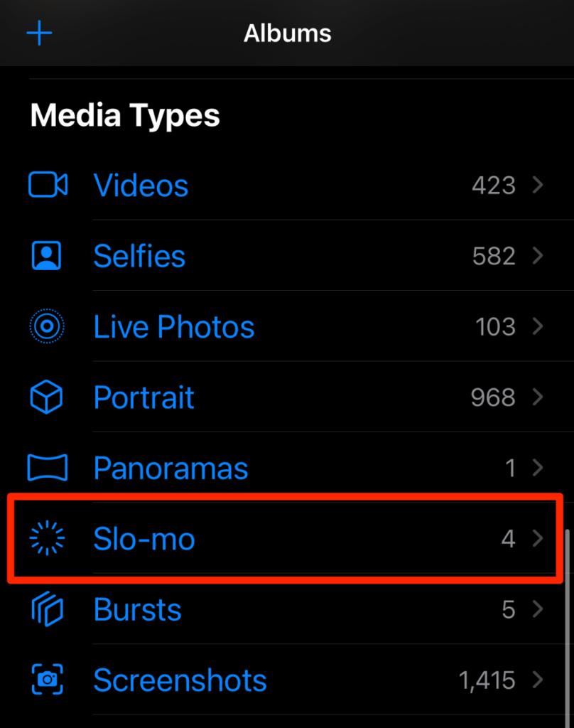Open the Live Photos album
This screenshot has width=574, height=728.
174,326
